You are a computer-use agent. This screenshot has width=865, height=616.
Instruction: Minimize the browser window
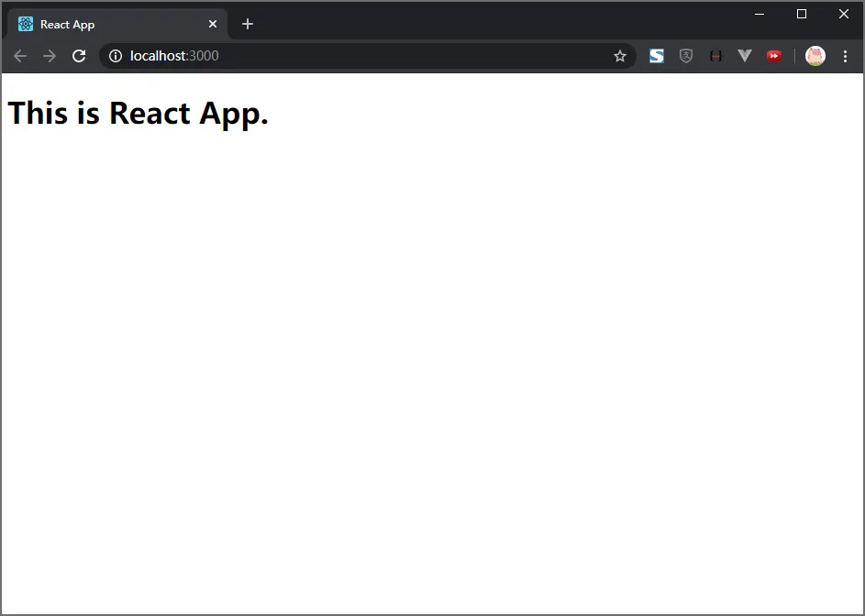(x=760, y=14)
